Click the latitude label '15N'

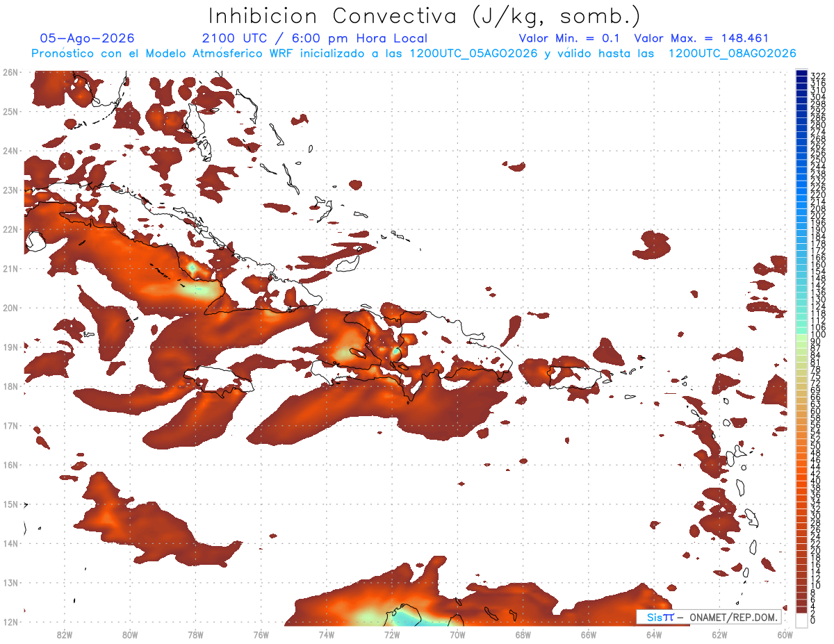pyautogui.click(x=10, y=504)
